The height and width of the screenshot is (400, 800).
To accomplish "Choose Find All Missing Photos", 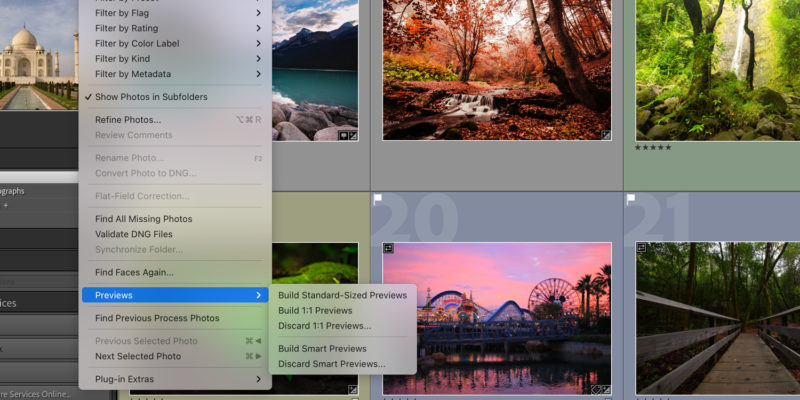I will pyautogui.click(x=175, y=219).
